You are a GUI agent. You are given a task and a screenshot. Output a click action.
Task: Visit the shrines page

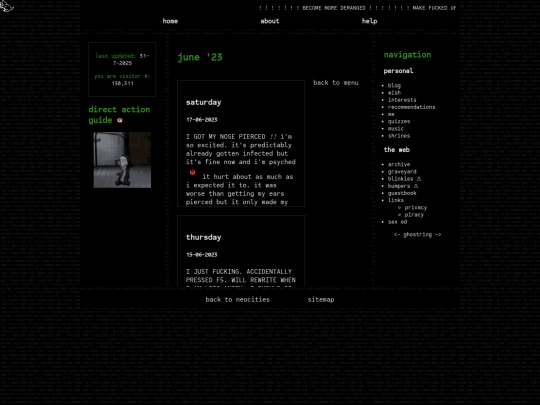point(399,136)
